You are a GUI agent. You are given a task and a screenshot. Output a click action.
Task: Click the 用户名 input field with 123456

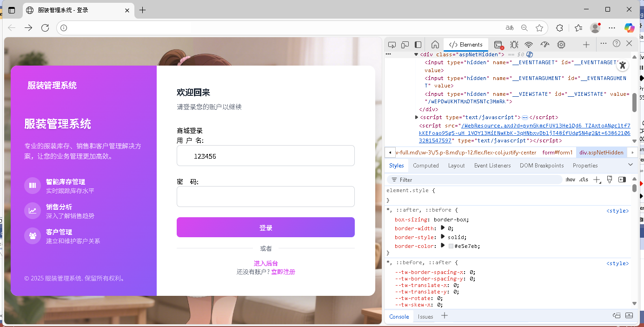(x=266, y=156)
